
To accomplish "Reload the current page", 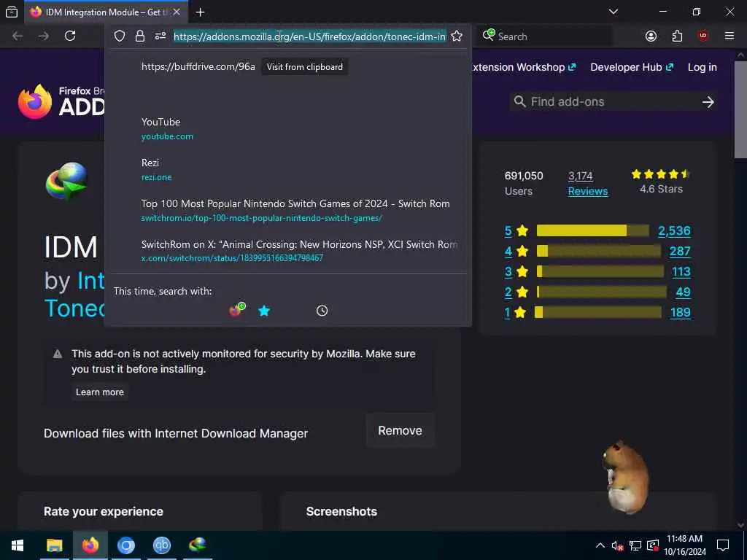I will click(x=70, y=36).
